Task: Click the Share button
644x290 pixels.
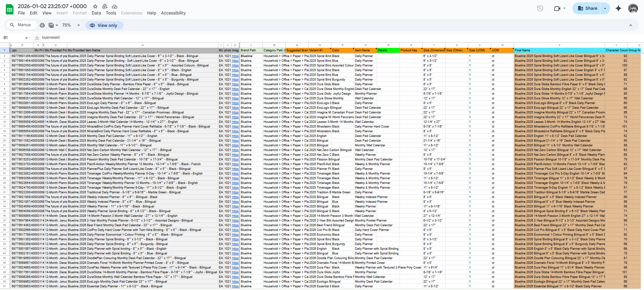Action: [x=587, y=8]
